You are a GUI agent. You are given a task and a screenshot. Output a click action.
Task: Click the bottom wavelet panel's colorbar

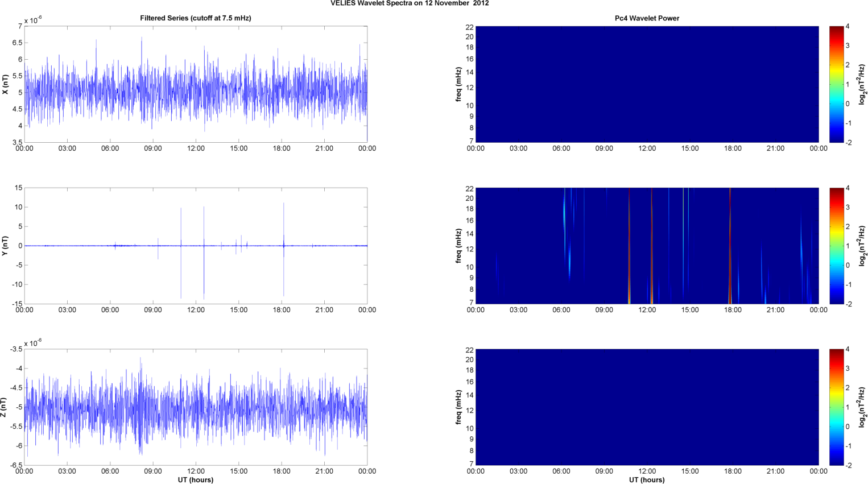tap(836, 407)
